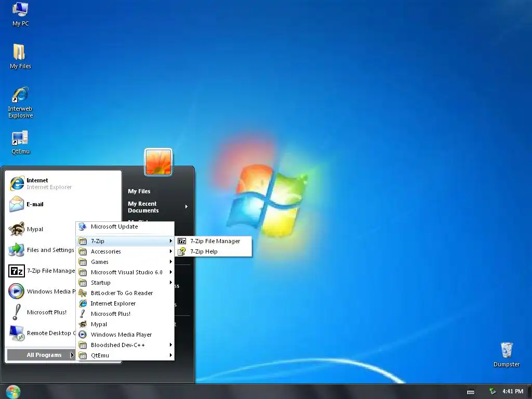Expand the Games submenu arrow

tap(170, 262)
